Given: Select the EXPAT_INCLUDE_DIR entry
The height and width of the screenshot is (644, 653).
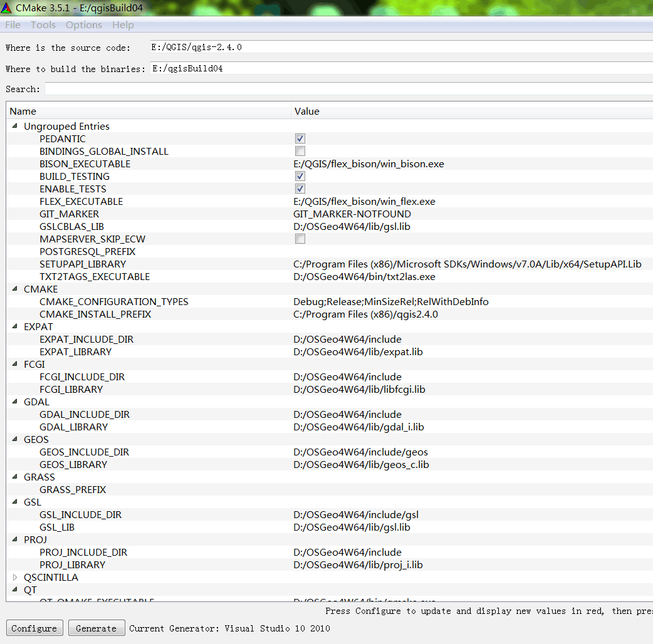Looking at the screenshot, I should tap(86, 340).
